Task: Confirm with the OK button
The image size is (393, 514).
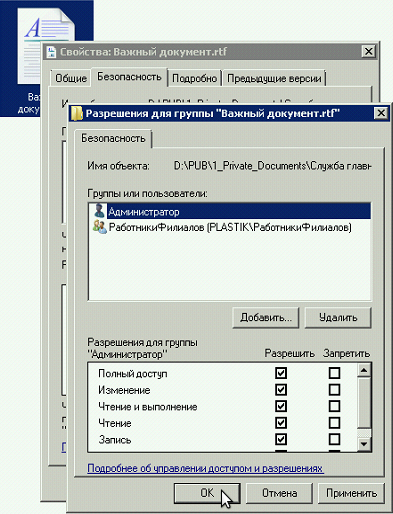Action: pos(207,493)
